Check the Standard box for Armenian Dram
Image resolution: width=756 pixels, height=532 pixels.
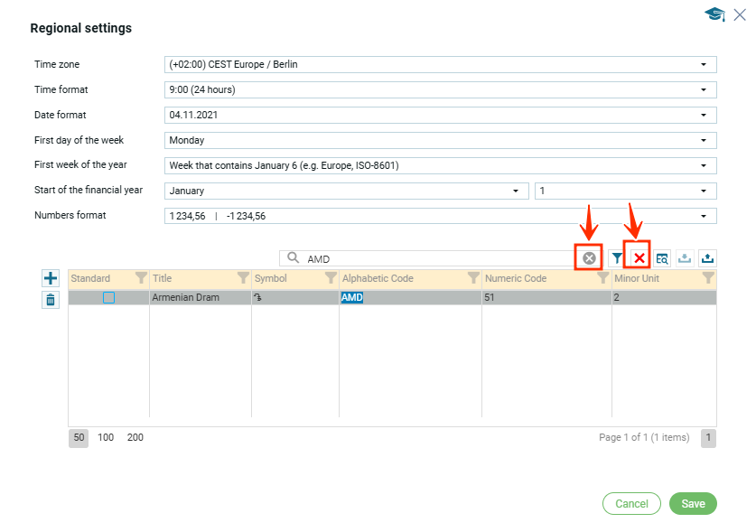(x=108, y=297)
